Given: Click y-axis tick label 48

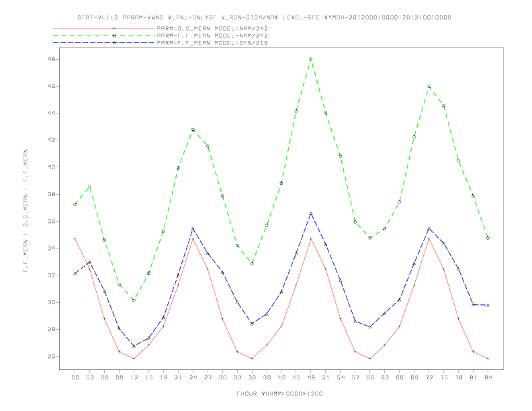Looking at the screenshot, I should pyautogui.click(x=52, y=59).
